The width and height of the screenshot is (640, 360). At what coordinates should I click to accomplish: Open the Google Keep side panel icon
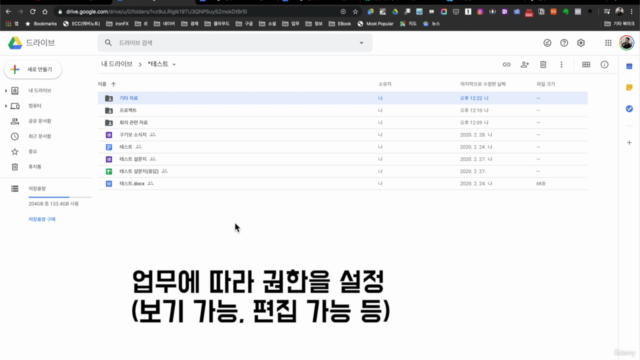pyautogui.click(x=629, y=87)
